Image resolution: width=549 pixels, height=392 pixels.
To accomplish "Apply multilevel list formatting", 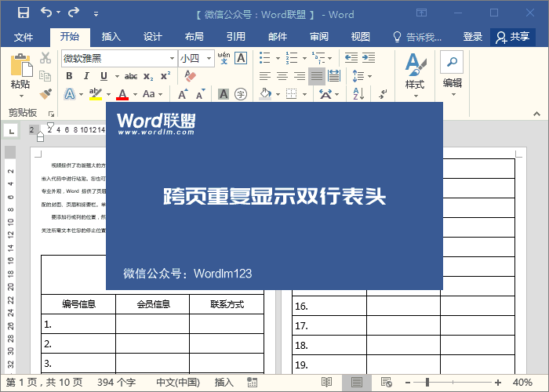I will coord(318,58).
